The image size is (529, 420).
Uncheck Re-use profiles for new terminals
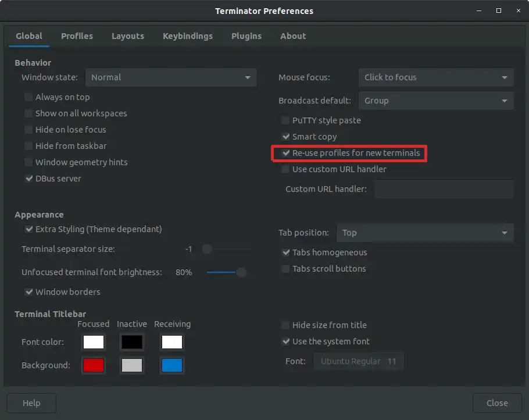[x=285, y=153]
